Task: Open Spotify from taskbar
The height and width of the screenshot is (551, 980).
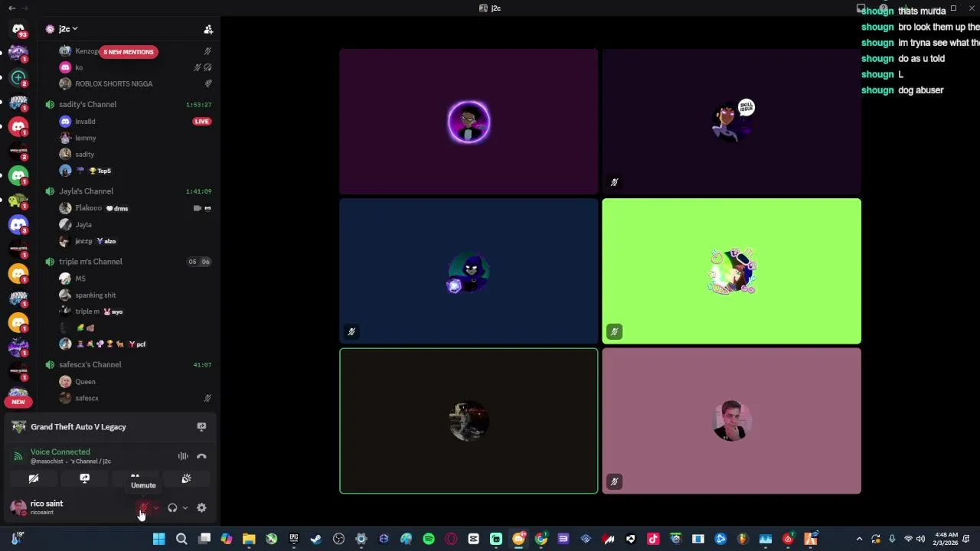Action: coord(429,539)
